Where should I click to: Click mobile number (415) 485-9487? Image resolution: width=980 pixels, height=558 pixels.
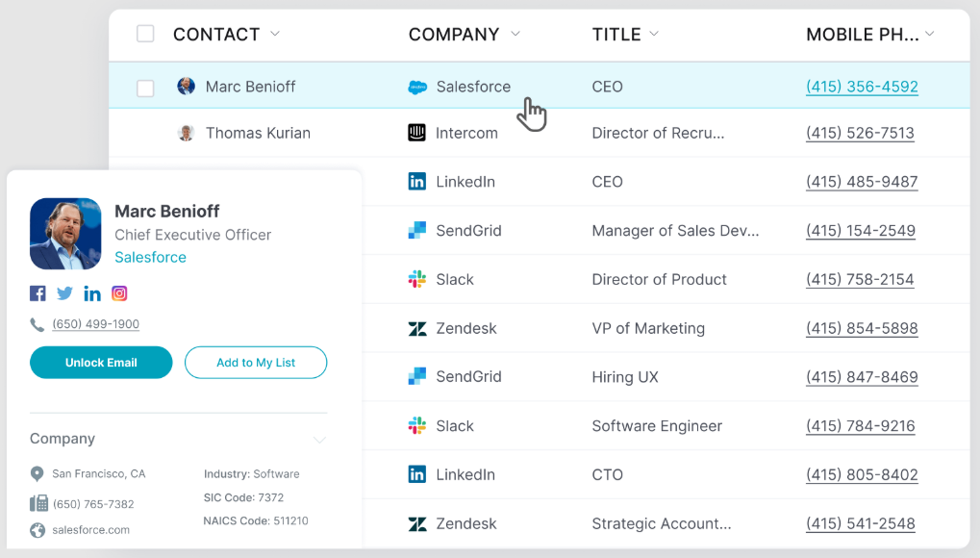tap(862, 182)
